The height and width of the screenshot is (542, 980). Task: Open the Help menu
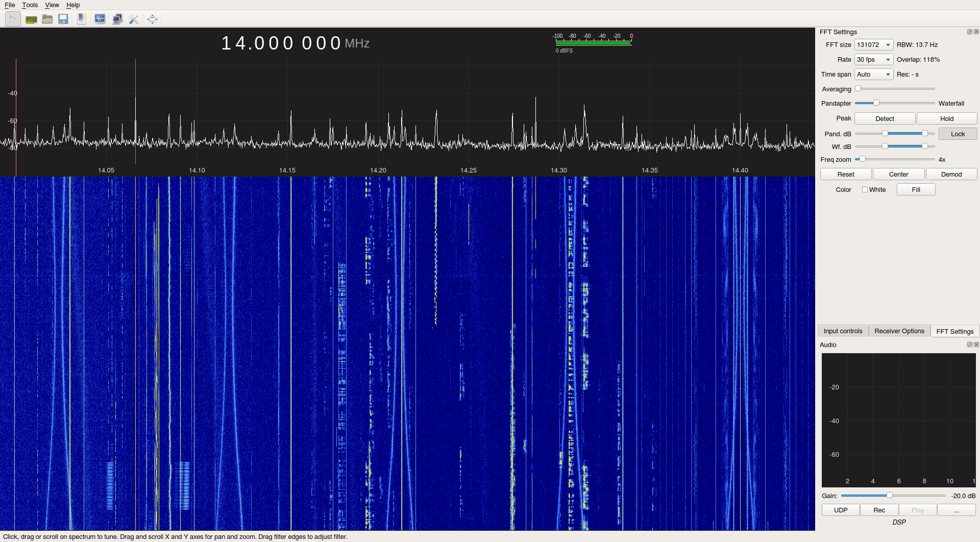click(x=73, y=5)
